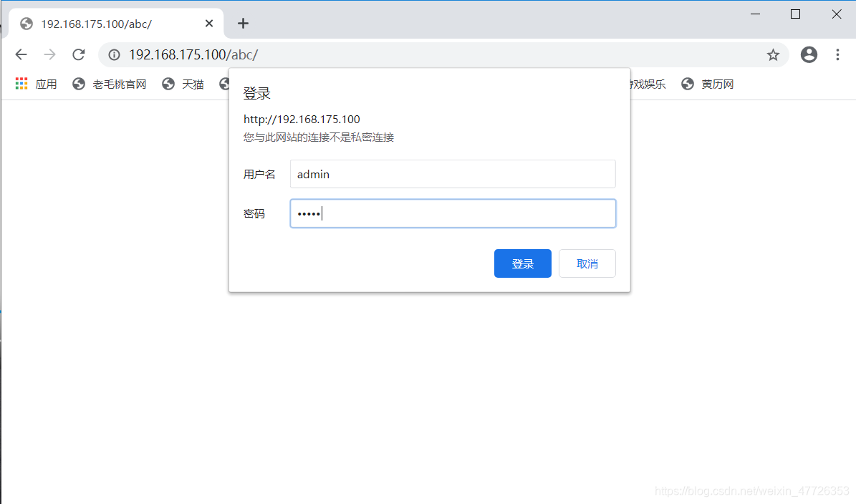Focus the 密码 password field
The height and width of the screenshot is (504, 856).
(453, 213)
